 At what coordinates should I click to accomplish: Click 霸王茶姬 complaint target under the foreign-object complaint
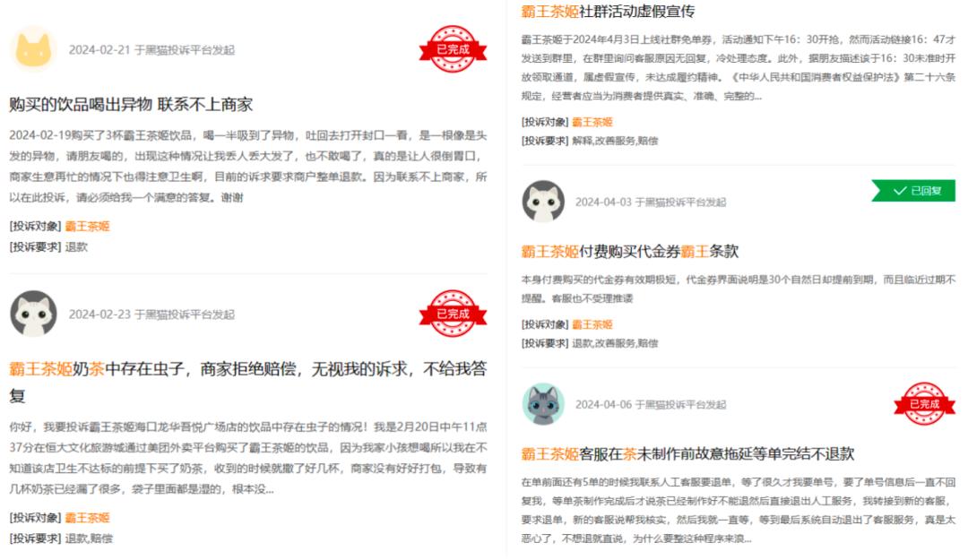point(87,226)
